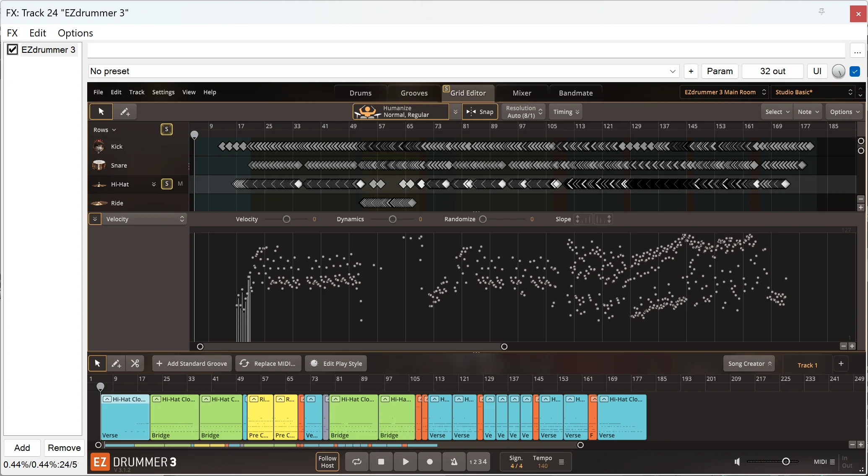
Task: Click the speaker volume icon
Action: point(737,461)
